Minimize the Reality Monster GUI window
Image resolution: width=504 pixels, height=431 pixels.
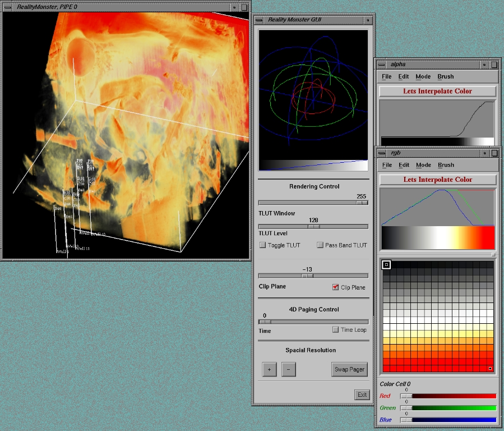(368, 20)
